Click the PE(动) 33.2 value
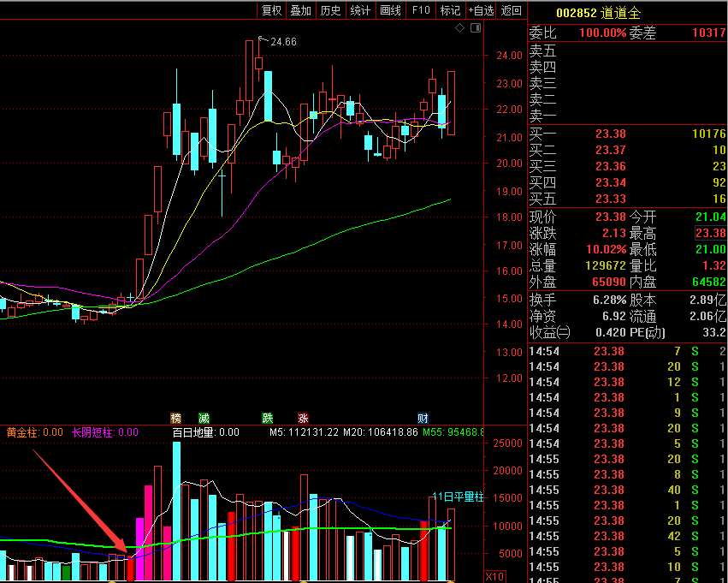The height and width of the screenshot is (583, 728). click(x=714, y=333)
